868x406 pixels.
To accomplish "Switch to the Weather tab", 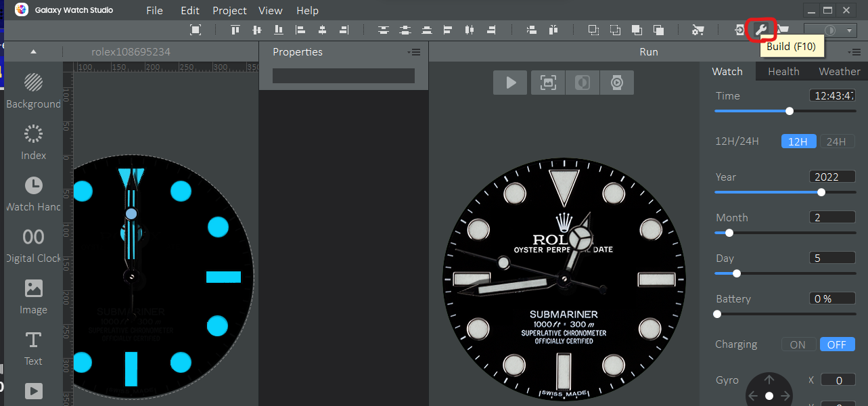I will (x=840, y=71).
